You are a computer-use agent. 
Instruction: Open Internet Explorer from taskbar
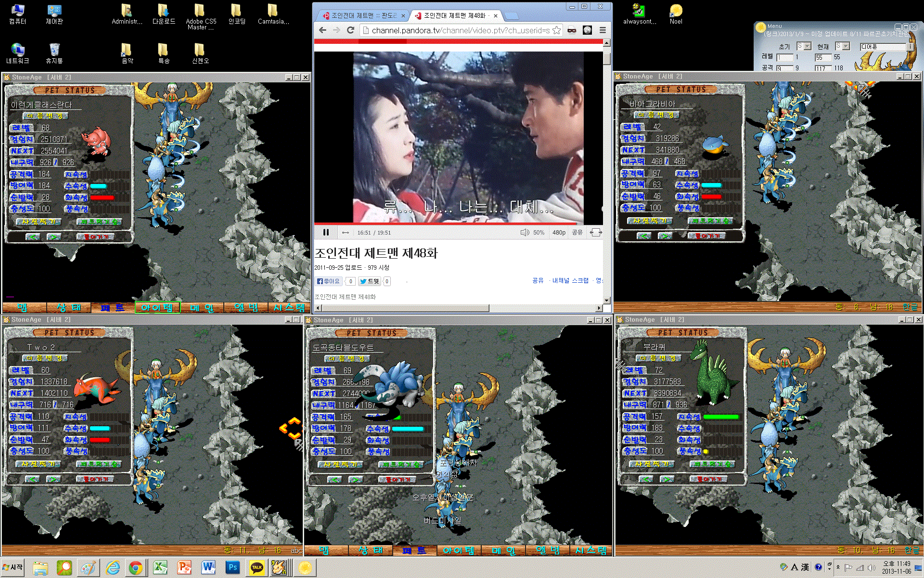coord(112,568)
